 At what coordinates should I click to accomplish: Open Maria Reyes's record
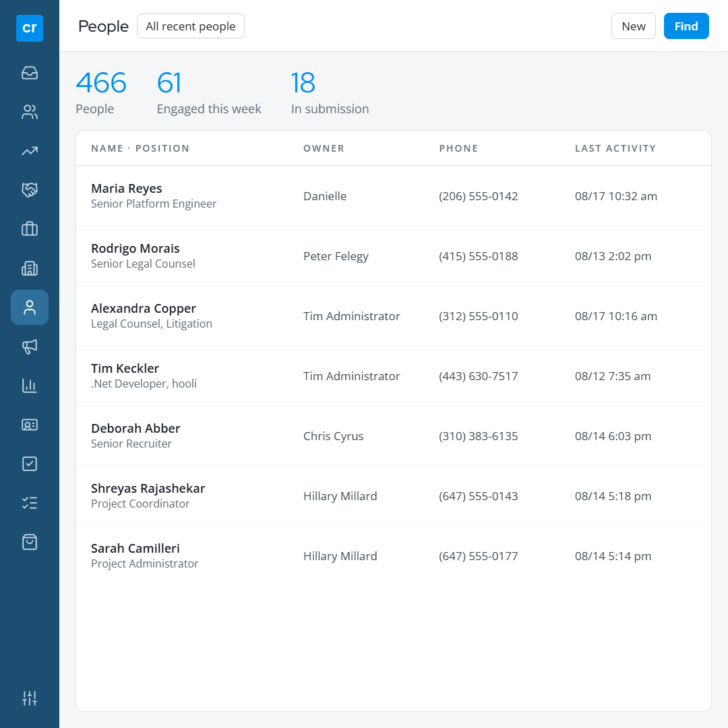126,189
